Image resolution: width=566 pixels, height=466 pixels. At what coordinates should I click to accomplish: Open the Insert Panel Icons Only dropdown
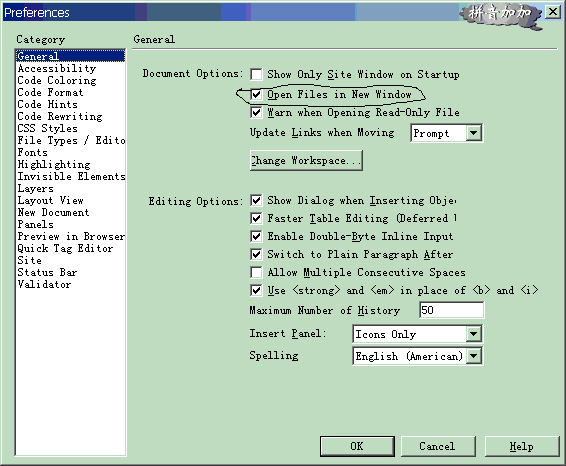pyautogui.click(x=473, y=334)
